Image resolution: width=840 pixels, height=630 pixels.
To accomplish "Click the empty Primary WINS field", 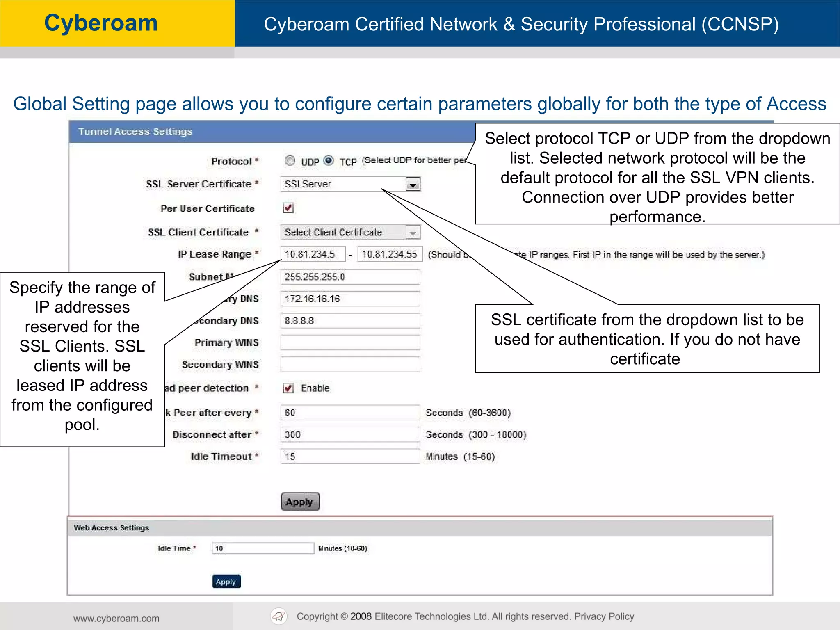I will [x=350, y=342].
